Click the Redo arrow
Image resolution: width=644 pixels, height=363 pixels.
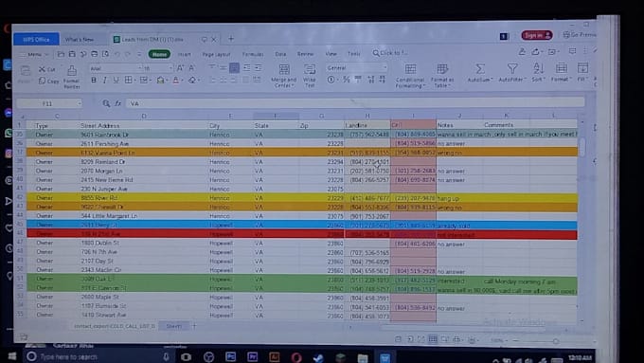click(128, 54)
